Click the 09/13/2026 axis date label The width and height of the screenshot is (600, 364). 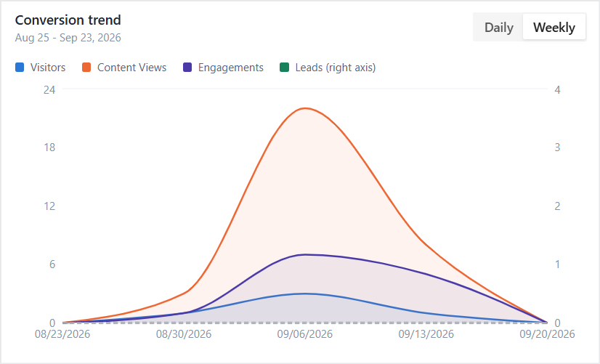[426, 334]
